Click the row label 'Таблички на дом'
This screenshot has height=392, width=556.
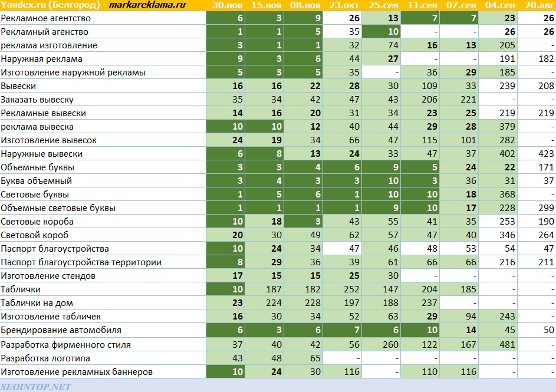(37, 303)
